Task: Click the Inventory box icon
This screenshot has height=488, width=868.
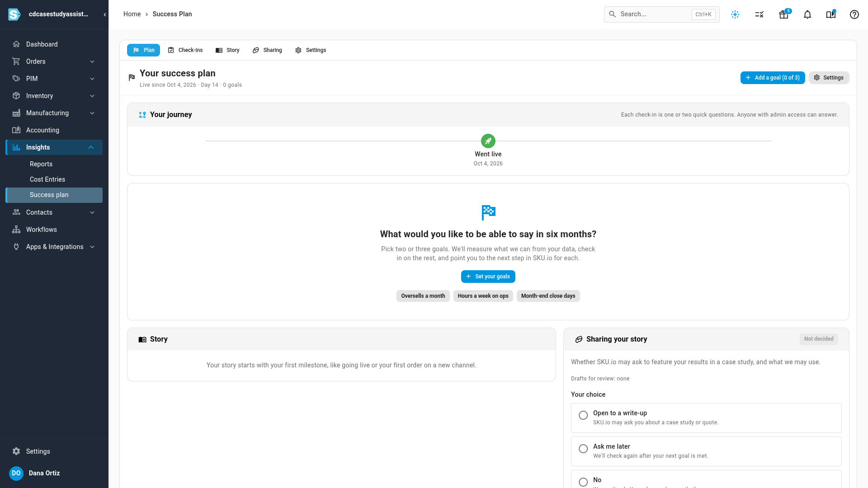Action: [16, 96]
